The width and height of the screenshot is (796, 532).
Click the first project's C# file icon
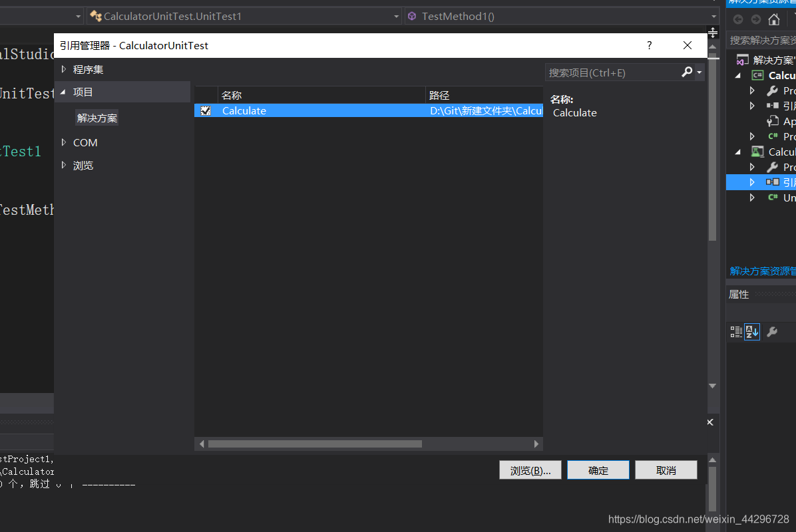pos(773,136)
